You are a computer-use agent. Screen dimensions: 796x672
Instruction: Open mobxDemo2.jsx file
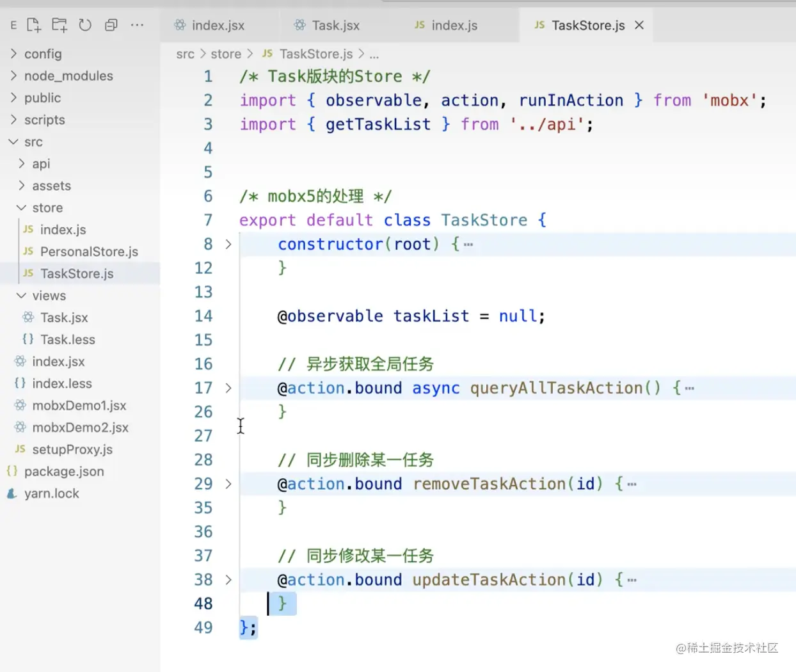click(x=80, y=428)
